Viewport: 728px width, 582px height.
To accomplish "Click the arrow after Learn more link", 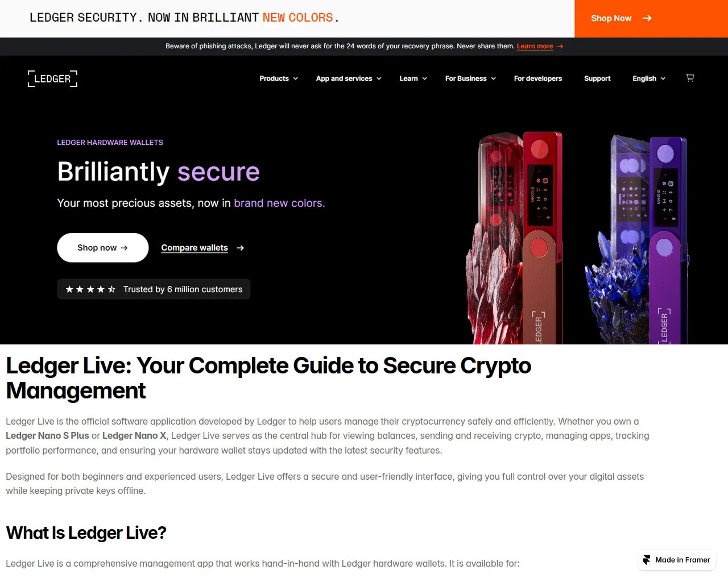I will (x=560, y=47).
